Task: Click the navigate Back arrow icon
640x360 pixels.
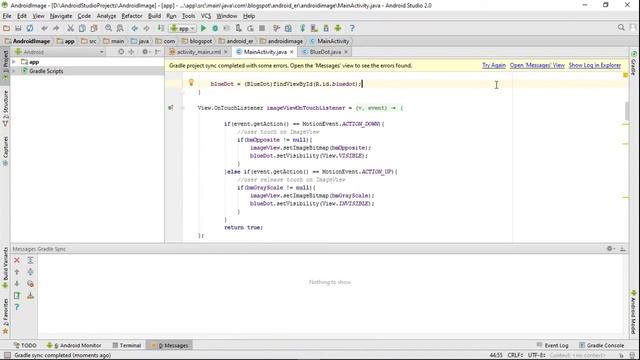Action: (x=134, y=28)
